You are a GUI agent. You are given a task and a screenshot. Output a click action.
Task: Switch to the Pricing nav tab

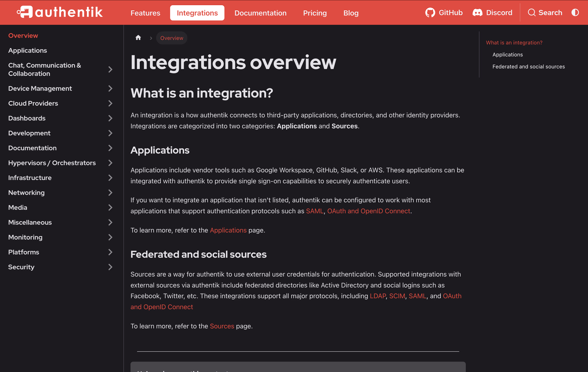[315, 13]
